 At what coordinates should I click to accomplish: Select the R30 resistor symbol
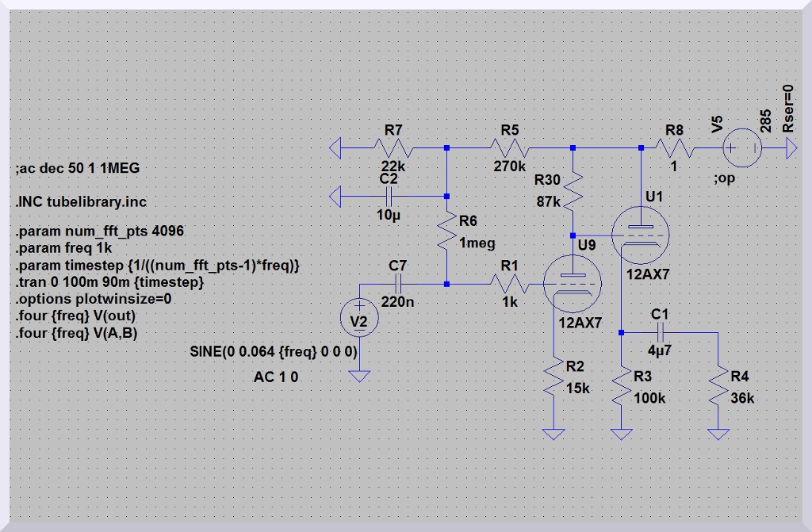[x=573, y=191]
